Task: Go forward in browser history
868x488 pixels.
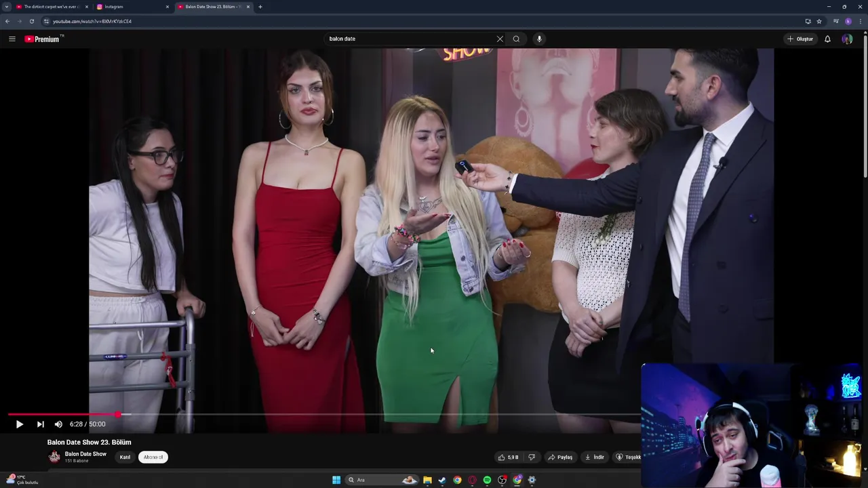Action: [x=19, y=21]
